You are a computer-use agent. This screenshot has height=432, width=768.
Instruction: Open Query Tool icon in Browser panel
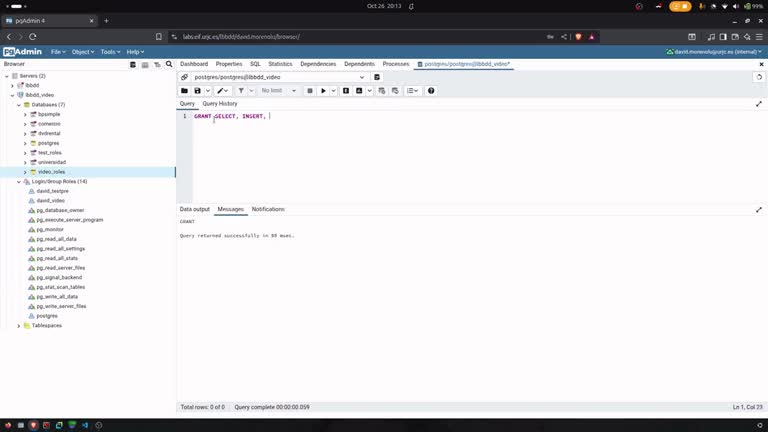(x=133, y=64)
